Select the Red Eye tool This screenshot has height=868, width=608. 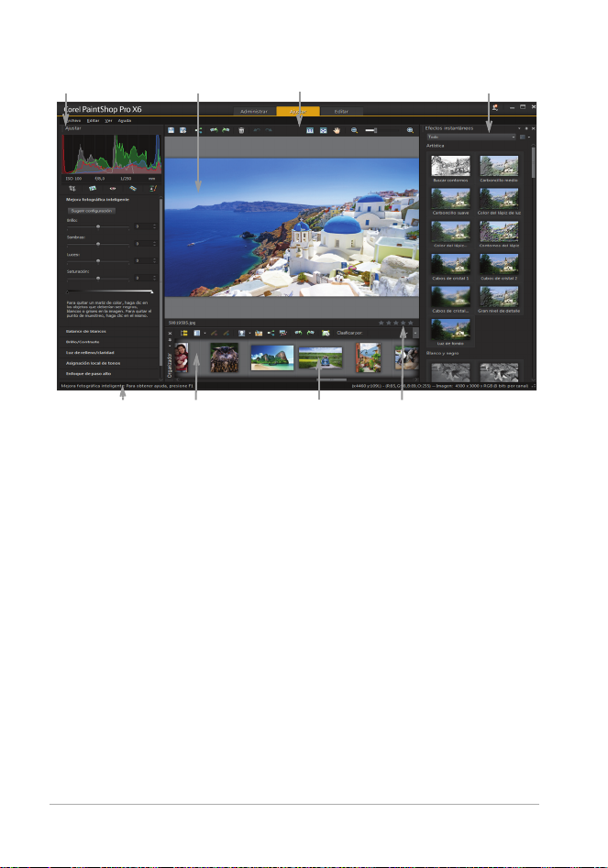(x=113, y=189)
